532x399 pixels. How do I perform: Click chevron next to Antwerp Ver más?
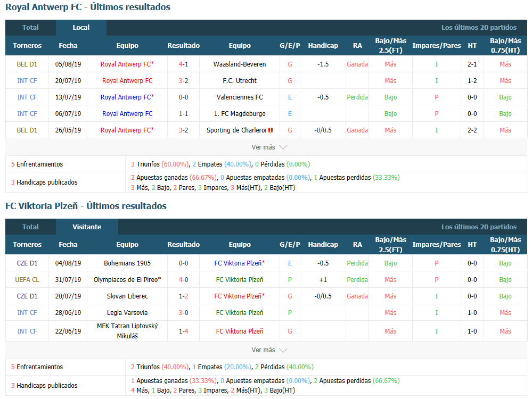point(283,147)
